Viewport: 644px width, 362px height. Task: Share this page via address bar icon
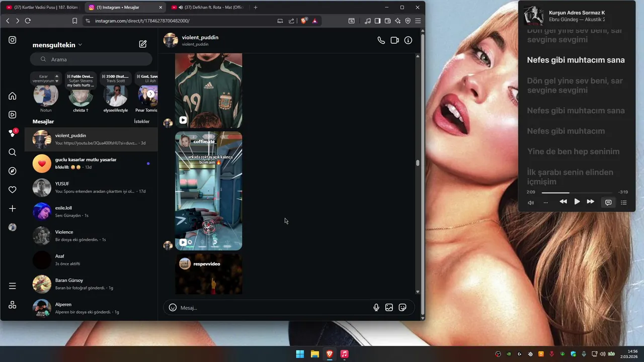pos(291,21)
